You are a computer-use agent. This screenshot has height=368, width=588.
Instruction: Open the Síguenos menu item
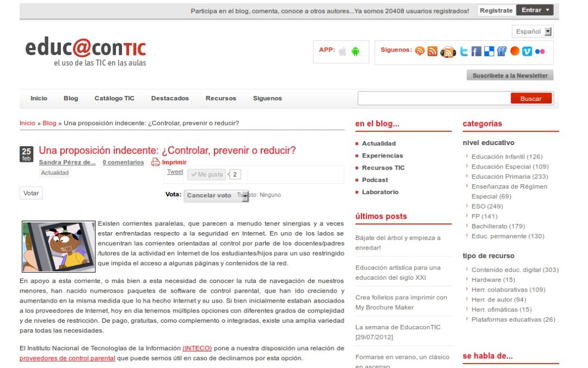tap(267, 98)
